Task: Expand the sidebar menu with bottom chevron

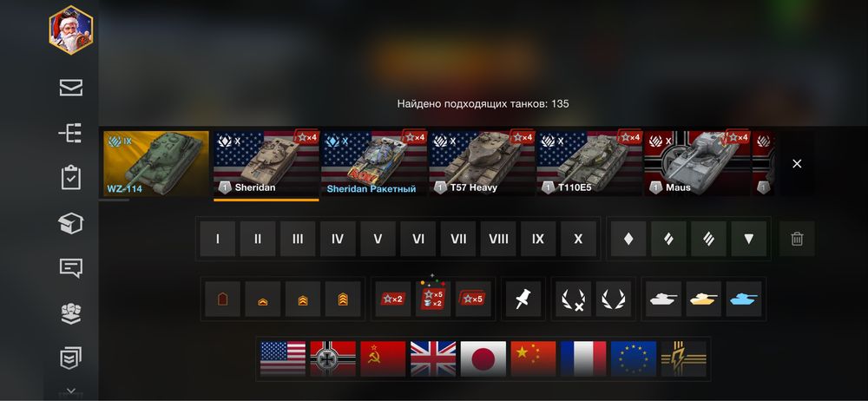Action: click(71, 391)
